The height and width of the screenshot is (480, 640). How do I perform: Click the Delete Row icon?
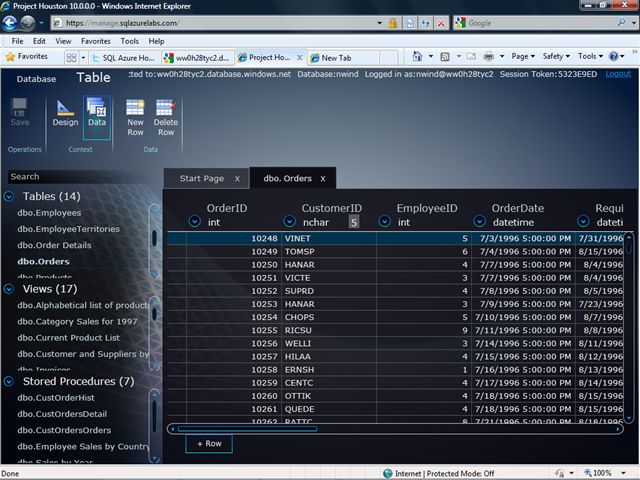tap(165, 108)
